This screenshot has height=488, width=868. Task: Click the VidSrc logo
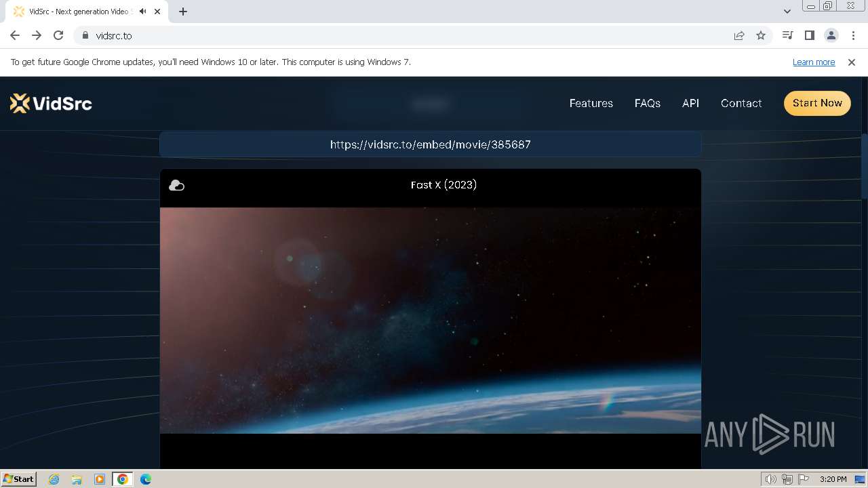[x=51, y=103]
